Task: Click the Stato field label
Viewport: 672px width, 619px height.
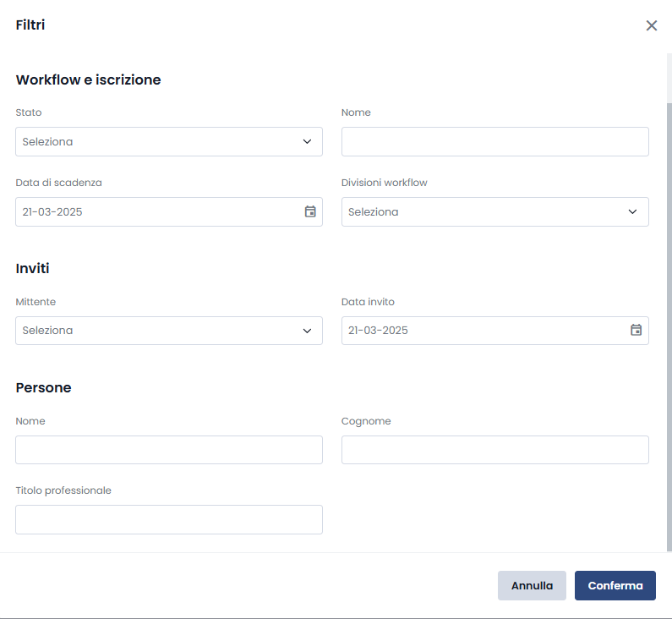Action: 29,112
